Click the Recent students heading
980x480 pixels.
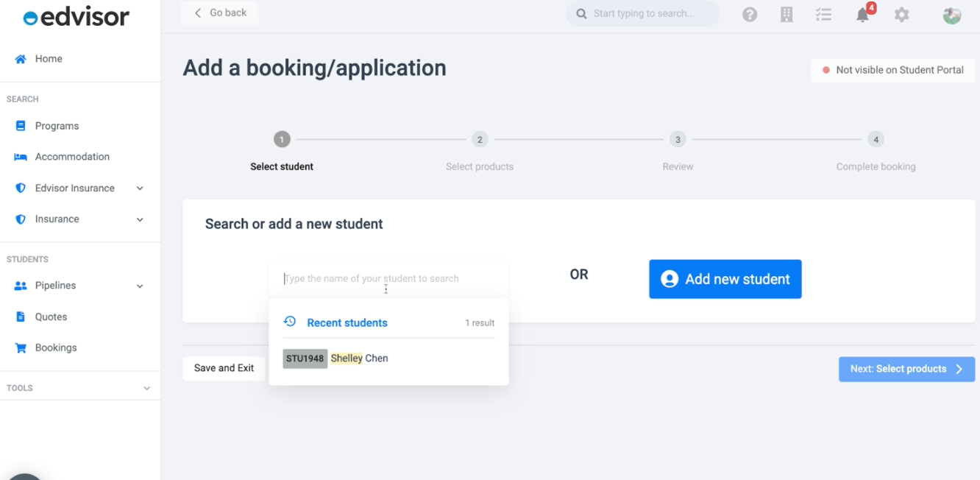347,322
